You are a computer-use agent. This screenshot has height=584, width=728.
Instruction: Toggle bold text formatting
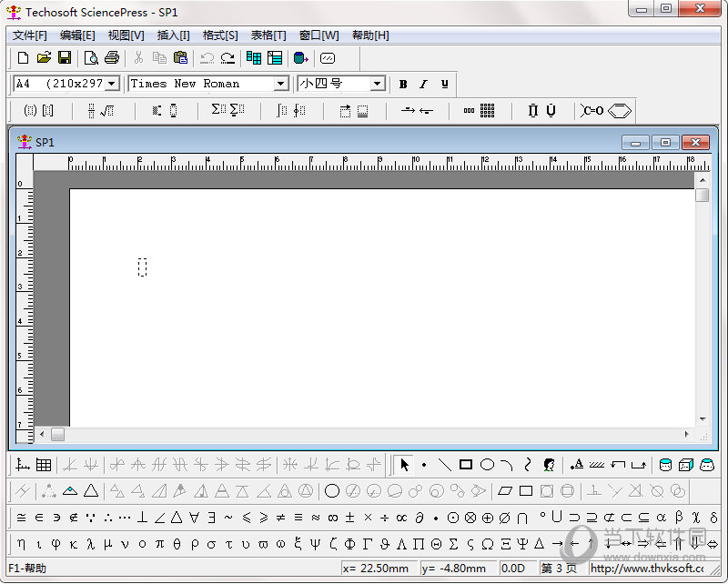pos(403,84)
